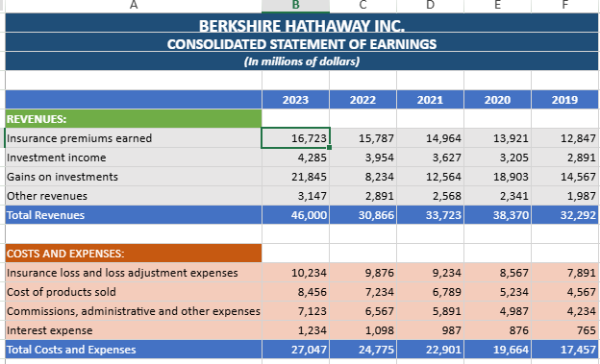Select cell with value 16,723

tap(295, 138)
